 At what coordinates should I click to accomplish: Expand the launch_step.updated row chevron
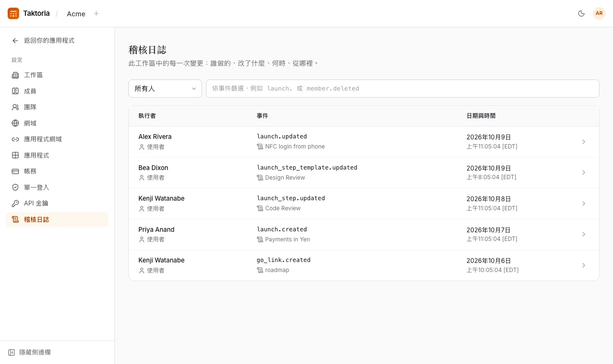[x=584, y=204]
